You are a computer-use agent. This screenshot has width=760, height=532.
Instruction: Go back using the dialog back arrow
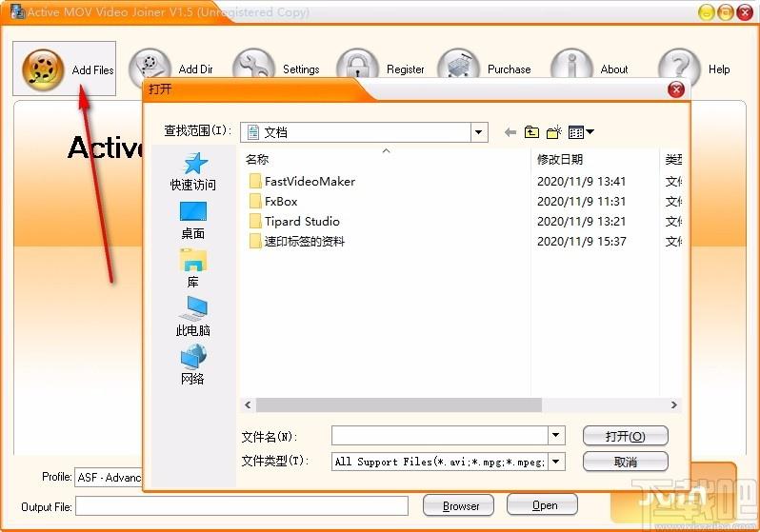510,131
